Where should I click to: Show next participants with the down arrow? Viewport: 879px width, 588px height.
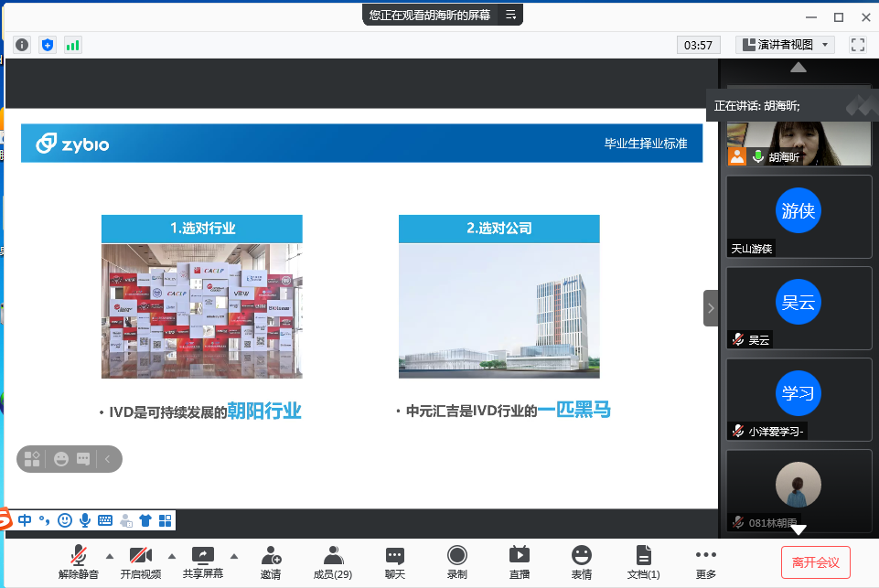(x=799, y=529)
